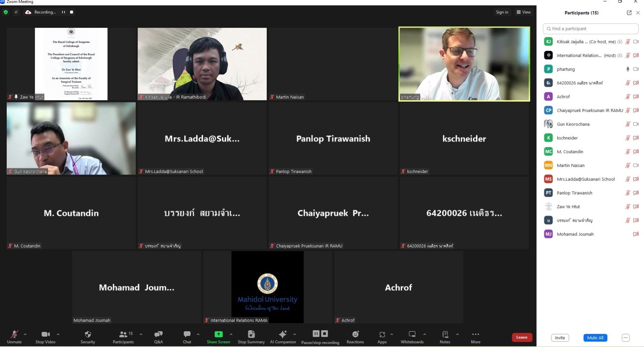Screen dimensions: 644x347
Task: Expand video options arrow beside Stop Video
Action: 58,334
